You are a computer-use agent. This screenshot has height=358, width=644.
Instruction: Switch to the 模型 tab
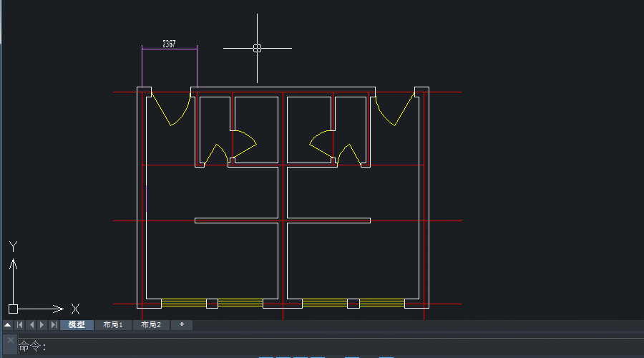[x=77, y=325]
